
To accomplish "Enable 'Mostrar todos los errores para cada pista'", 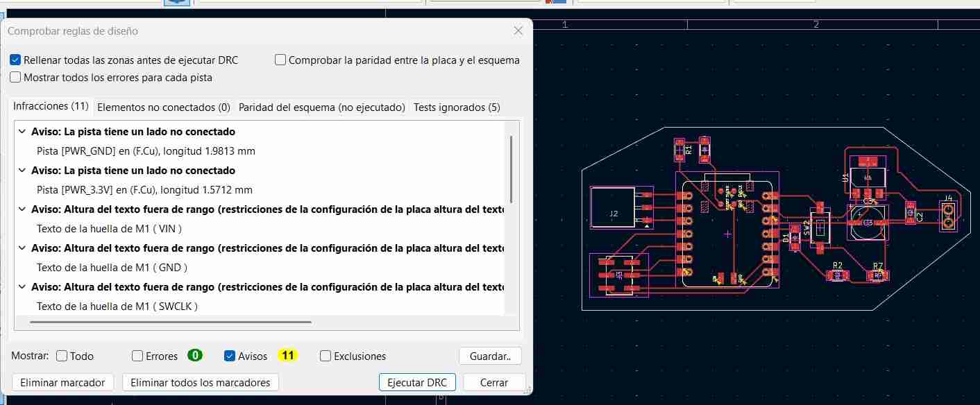I will tap(15, 76).
